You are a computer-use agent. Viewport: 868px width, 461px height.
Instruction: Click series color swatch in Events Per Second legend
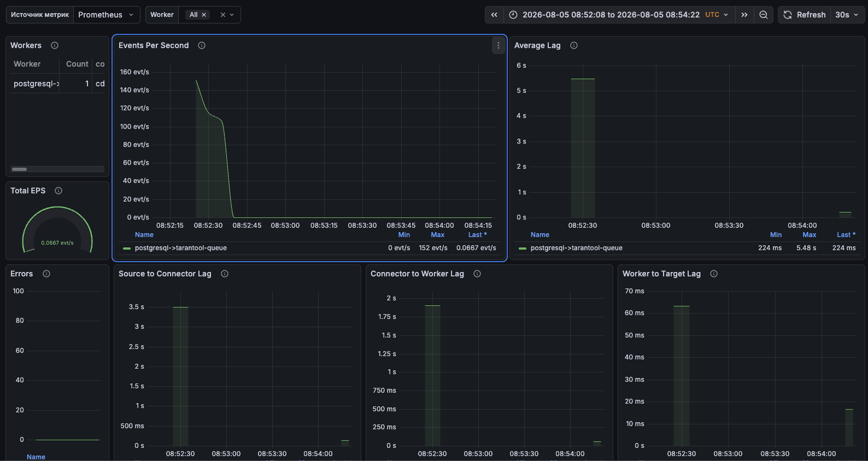click(x=127, y=248)
